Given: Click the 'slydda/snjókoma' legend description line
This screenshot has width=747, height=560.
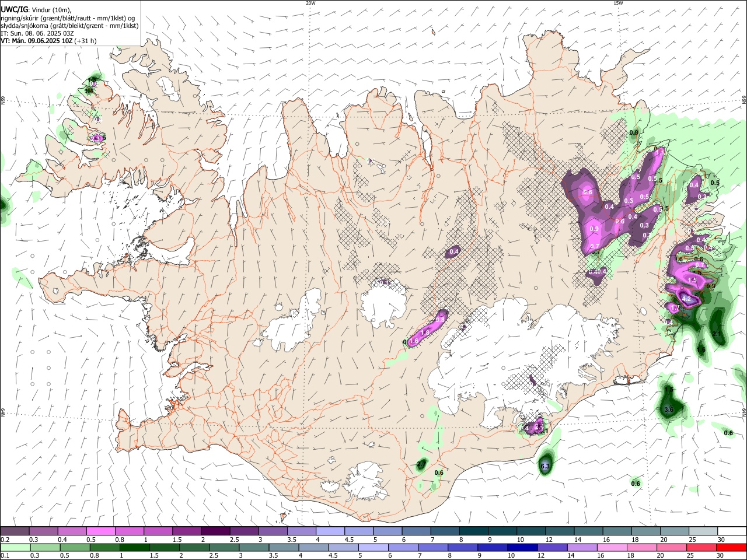Looking at the screenshot, I should (x=69, y=26).
